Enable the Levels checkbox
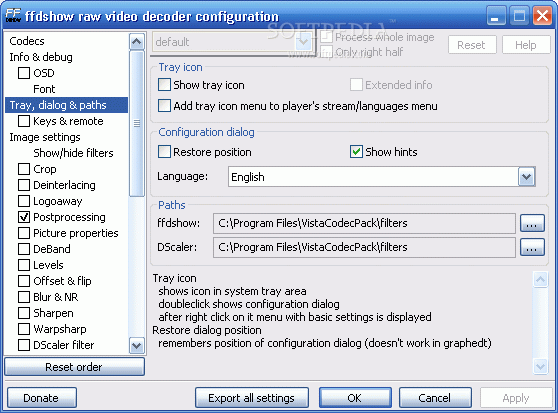 (24, 265)
